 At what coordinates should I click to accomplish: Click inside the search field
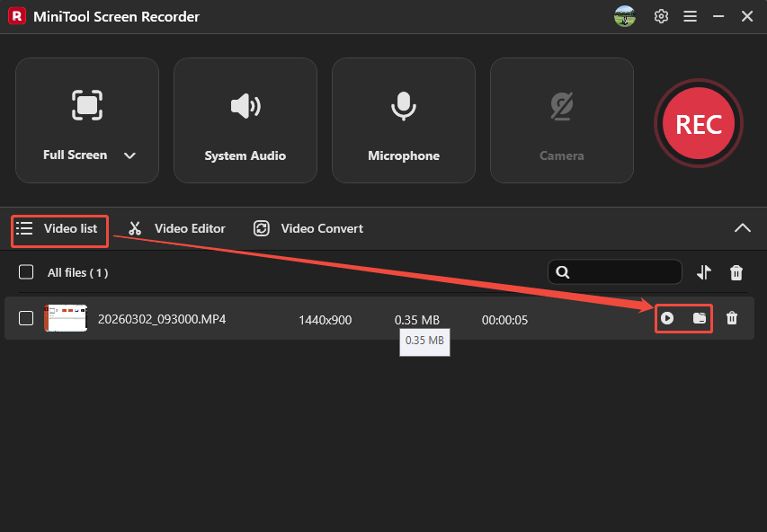(620, 271)
